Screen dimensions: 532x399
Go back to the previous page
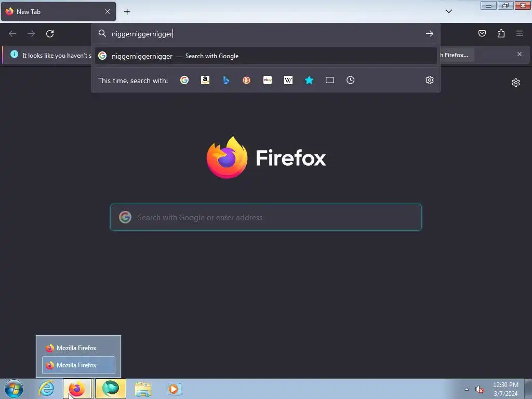point(12,34)
